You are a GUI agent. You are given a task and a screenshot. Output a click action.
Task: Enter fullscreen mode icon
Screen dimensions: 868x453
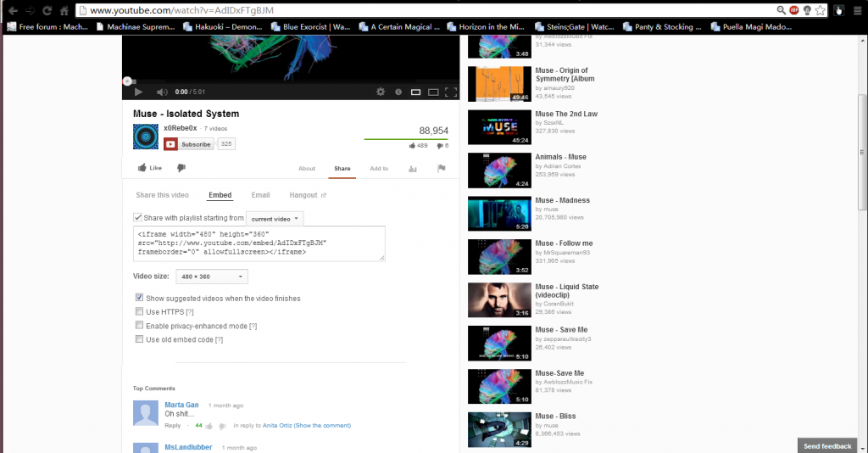coord(451,92)
